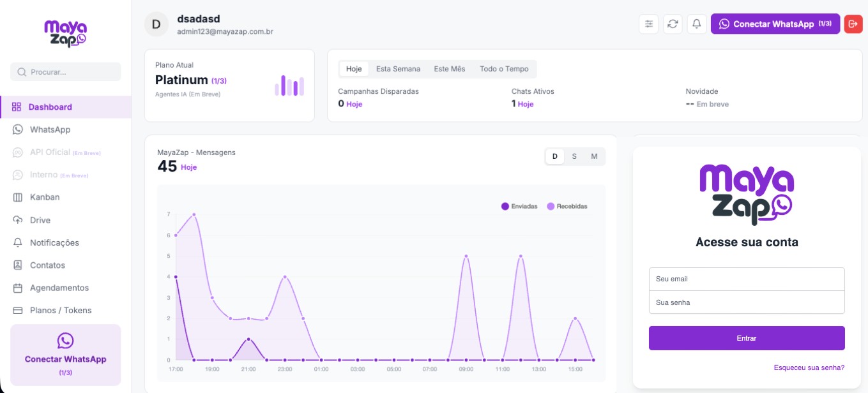Open Kanban from the sidebar

click(44, 197)
